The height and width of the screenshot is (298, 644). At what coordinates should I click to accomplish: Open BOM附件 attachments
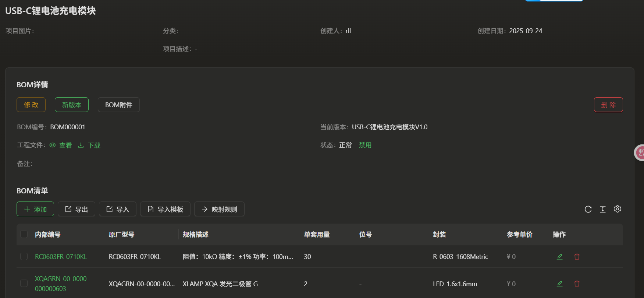(118, 105)
